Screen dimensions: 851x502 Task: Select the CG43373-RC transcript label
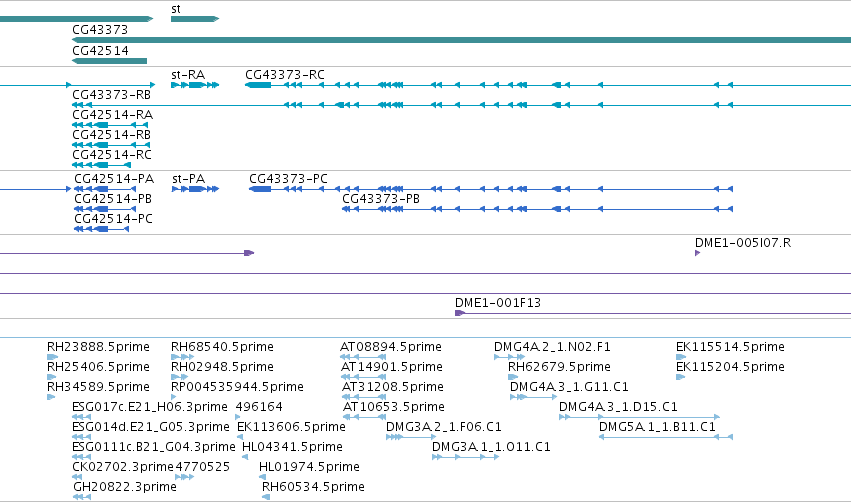(285, 75)
